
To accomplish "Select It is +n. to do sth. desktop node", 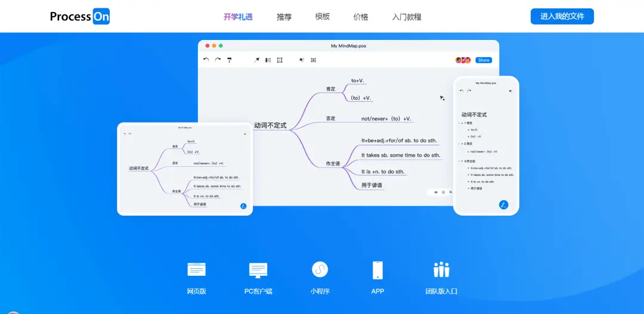I will [x=383, y=172].
